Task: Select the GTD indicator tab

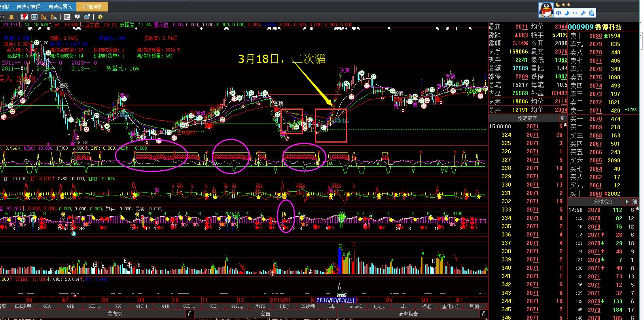Action: 165,306
